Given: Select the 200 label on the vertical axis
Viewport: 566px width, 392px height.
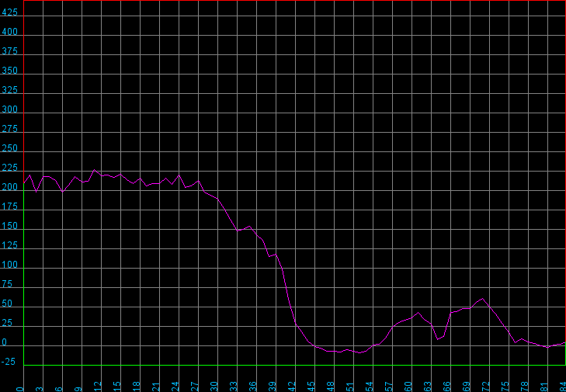Looking at the screenshot, I should point(9,187).
